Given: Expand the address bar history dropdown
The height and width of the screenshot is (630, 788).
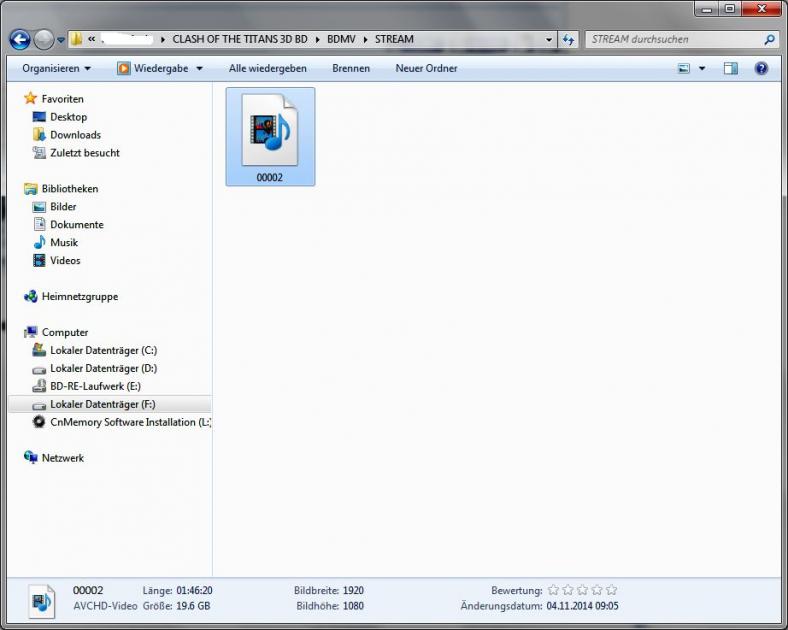Looking at the screenshot, I should click(x=549, y=39).
